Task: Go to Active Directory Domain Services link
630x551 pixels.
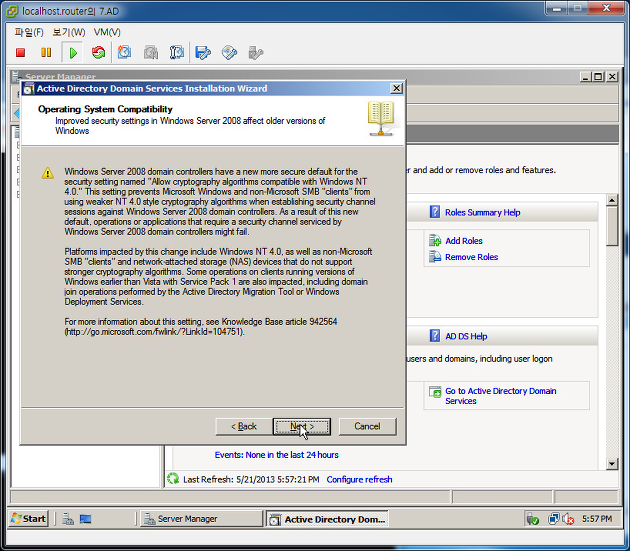Action: pos(501,396)
